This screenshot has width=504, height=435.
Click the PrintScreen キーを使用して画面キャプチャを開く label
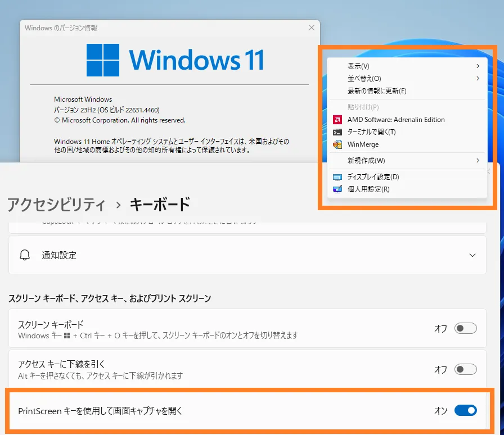pos(100,411)
